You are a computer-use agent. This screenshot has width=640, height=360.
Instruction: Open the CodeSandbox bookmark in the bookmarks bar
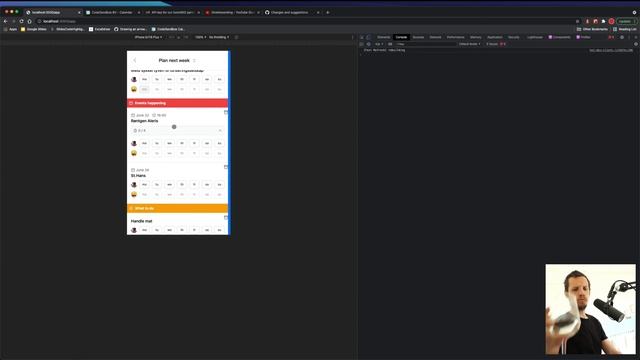168,29
